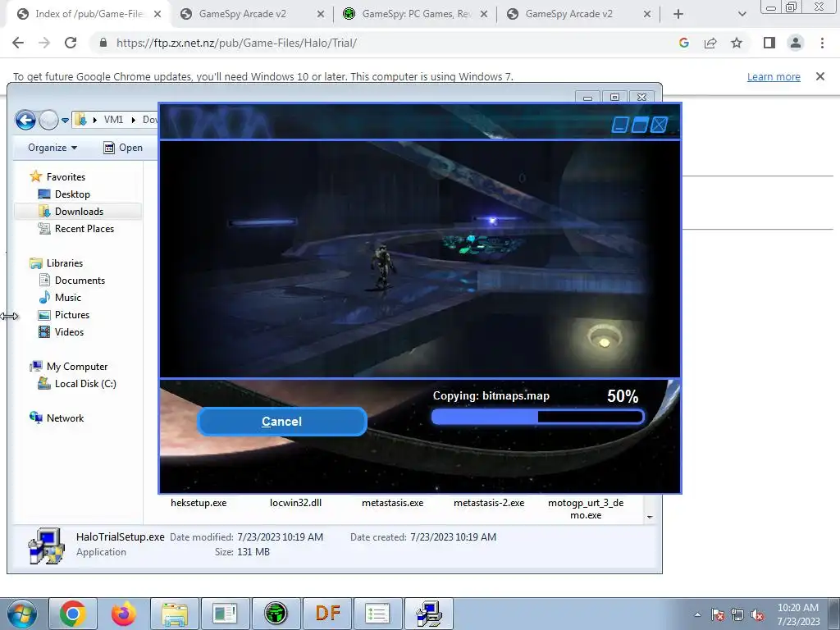The width and height of the screenshot is (840, 630).
Task: Click VM1 in Explorer breadcrumb
Action: 113,120
